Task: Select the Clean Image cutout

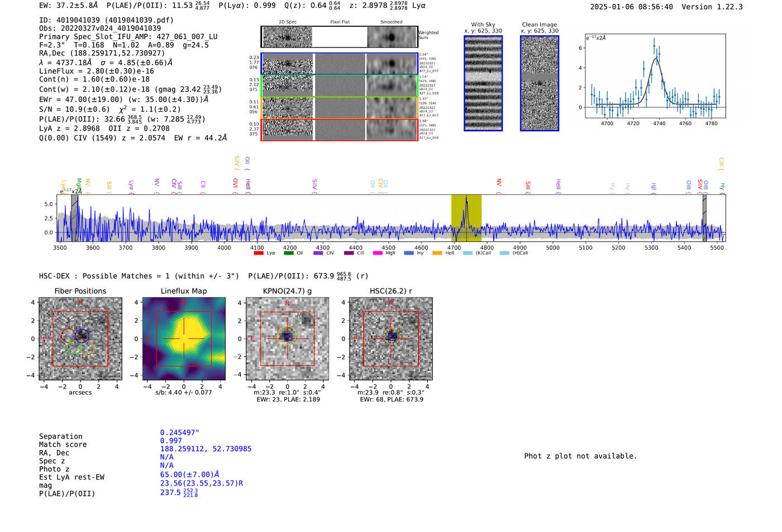Action: tap(540, 83)
